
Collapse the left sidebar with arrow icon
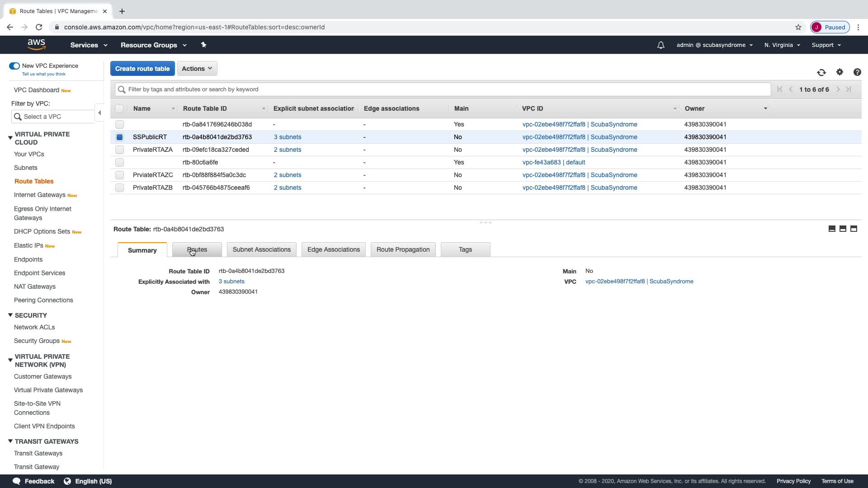click(99, 113)
